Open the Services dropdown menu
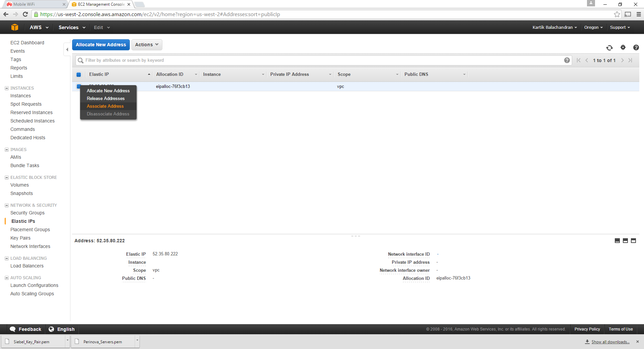 coord(72,28)
